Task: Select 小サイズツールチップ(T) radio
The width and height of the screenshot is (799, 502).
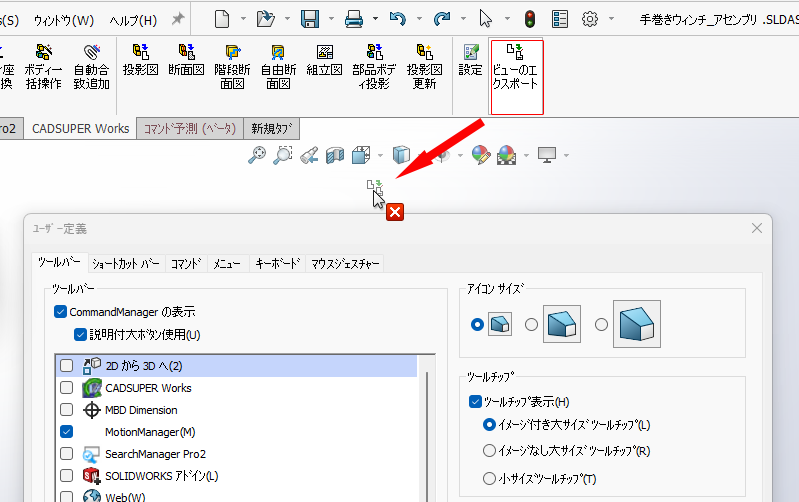Action: tap(489, 479)
